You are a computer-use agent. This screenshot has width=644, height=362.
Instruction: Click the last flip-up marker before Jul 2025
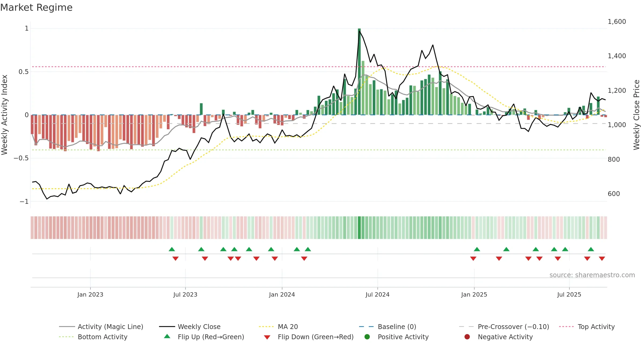(565, 249)
